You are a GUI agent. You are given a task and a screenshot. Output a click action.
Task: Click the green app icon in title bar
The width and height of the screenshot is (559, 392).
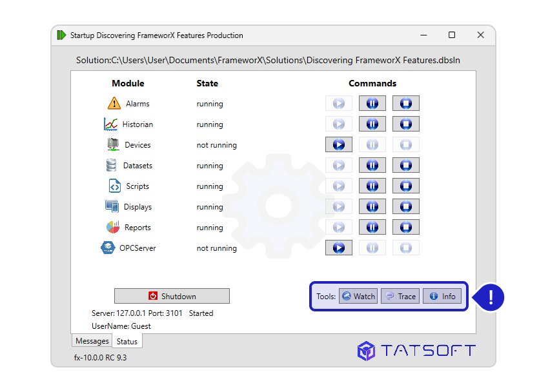(x=61, y=35)
